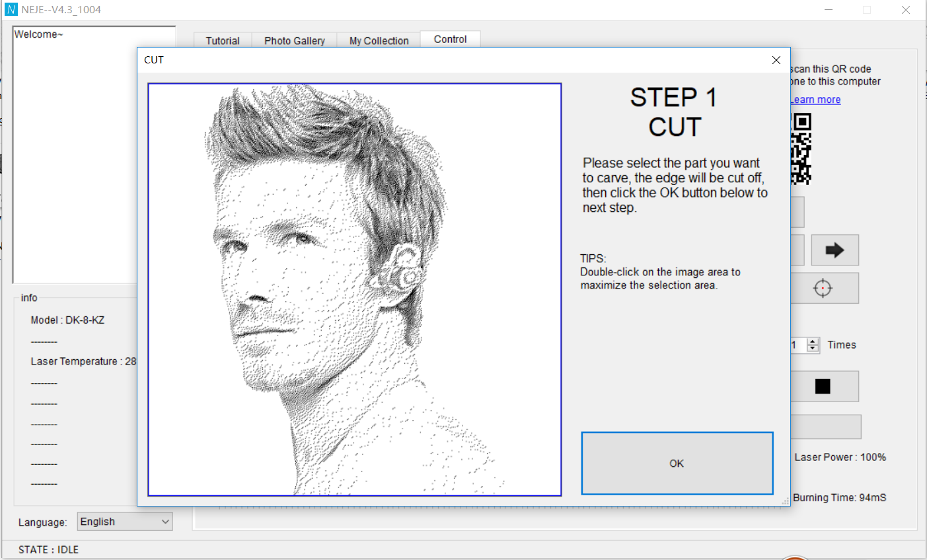Click the right arrow move button
Viewport: 927px width, 560px height.
[x=834, y=250]
